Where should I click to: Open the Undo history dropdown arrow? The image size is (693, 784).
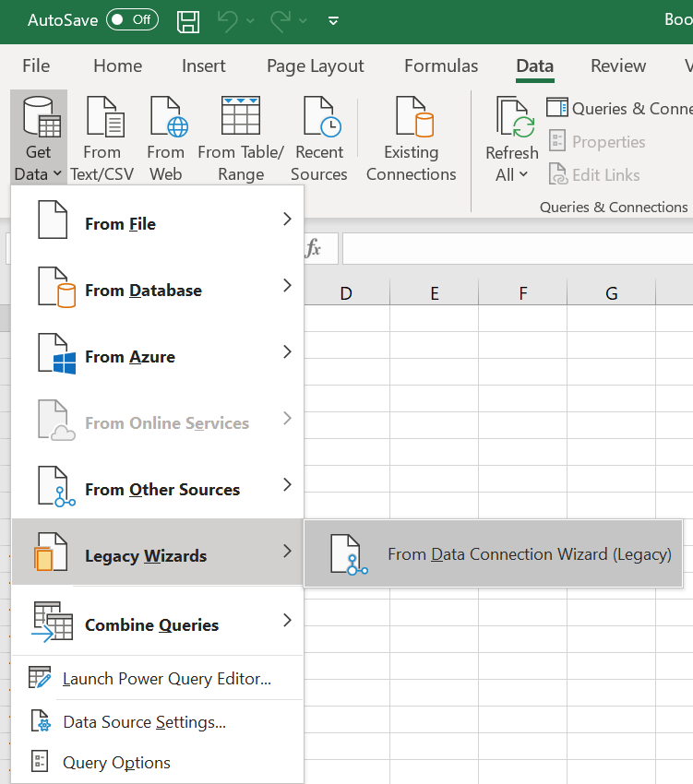point(250,21)
